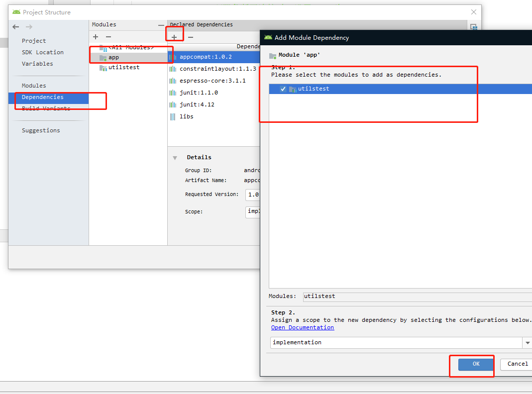Open Build Variants section
Viewport: 532px width, 394px height.
pos(46,108)
